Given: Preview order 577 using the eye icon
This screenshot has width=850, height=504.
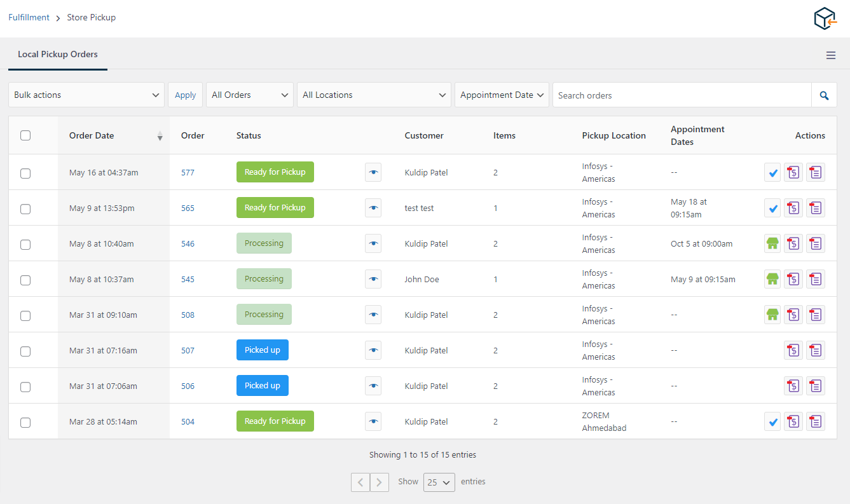Looking at the screenshot, I should 373,172.
